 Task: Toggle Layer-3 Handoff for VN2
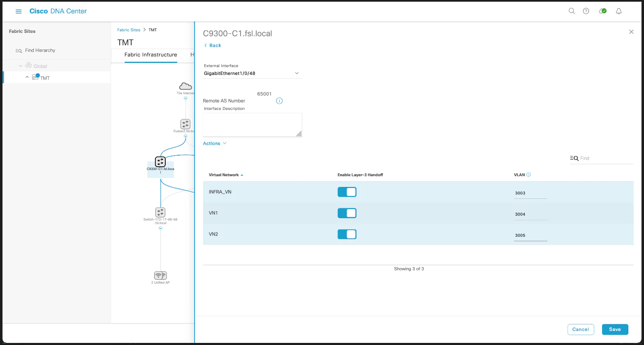click(347, 234)
